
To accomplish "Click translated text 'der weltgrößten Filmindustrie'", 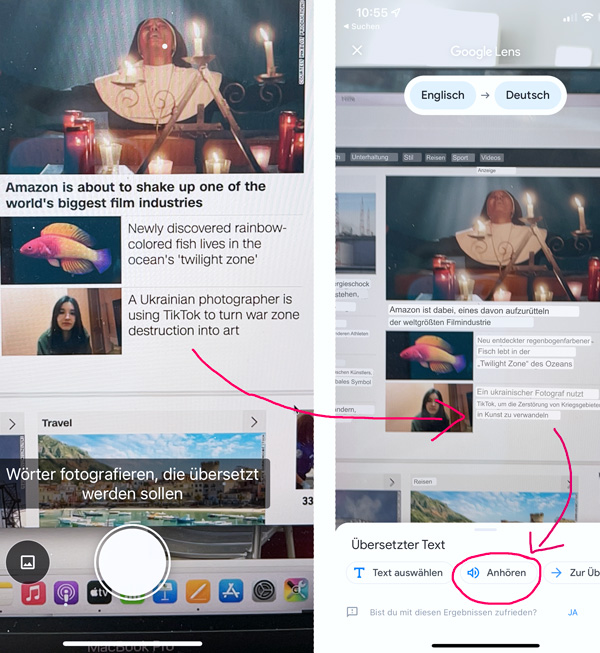I will pos(440,322).
